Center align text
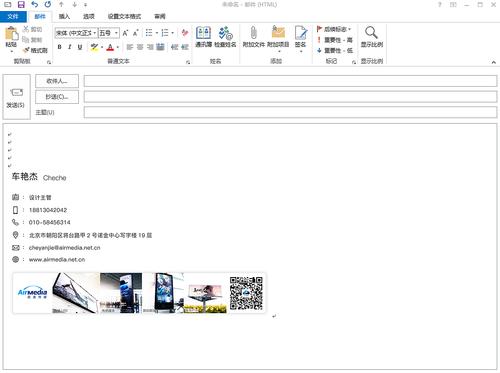Viewport: 500px width, 373px height. coord(140,47)
